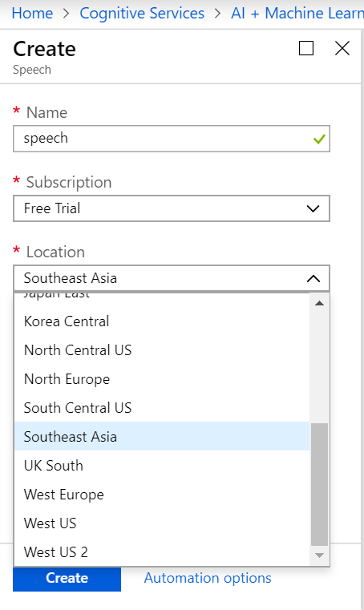Image resolution: width=364 pixels, height=610 pixels.
Task: Click the location list scrollbar thumb
Action: [x=319, y=485]
